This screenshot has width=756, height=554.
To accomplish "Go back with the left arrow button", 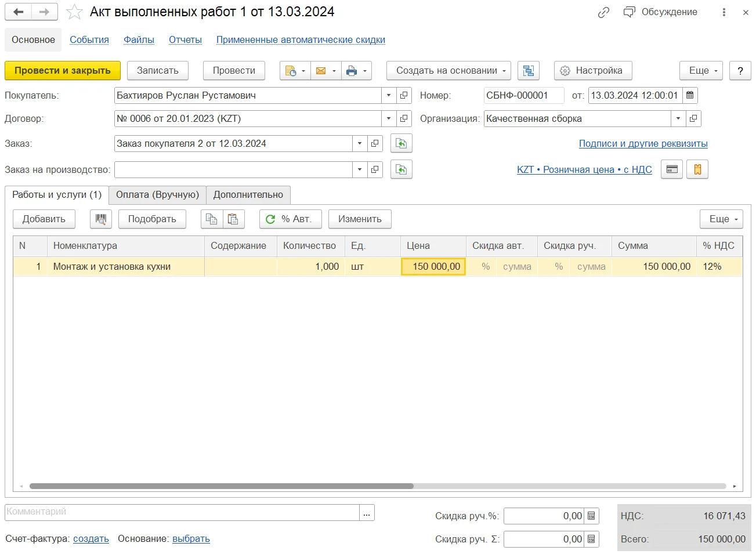I will pos(18,12).
